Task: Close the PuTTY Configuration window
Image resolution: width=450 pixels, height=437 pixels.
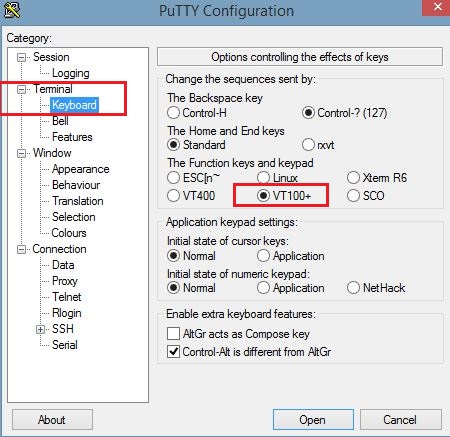Action: 438,7
